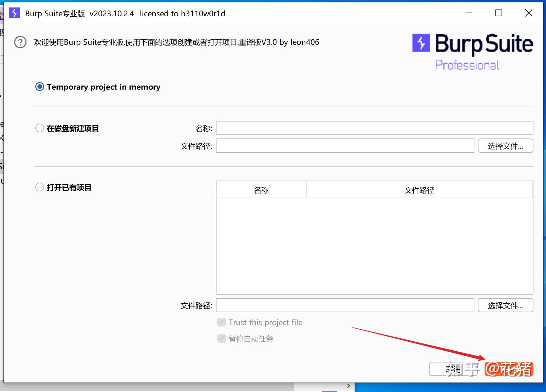The width and height of the screenshot is (546, 392).
Task: Maximize the Burp Suite window
Action: tap(499, 13)
